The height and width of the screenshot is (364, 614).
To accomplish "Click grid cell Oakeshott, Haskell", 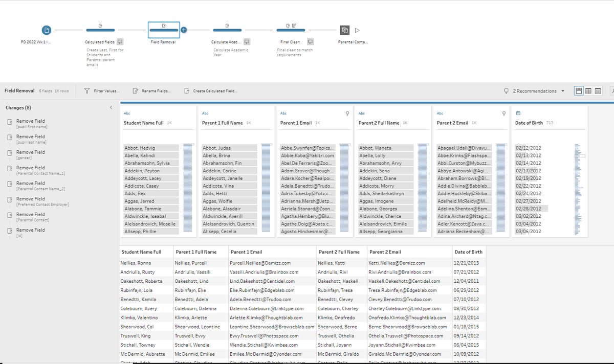I will click(341, 281).
